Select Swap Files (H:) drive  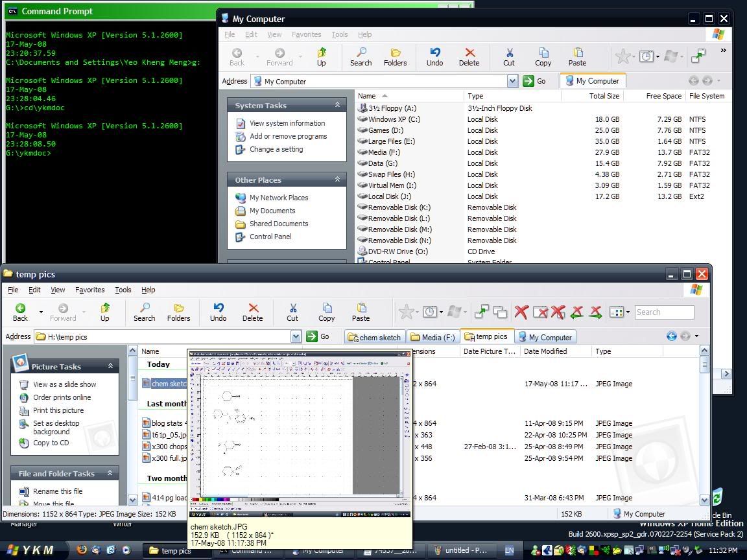pos(392,174)
